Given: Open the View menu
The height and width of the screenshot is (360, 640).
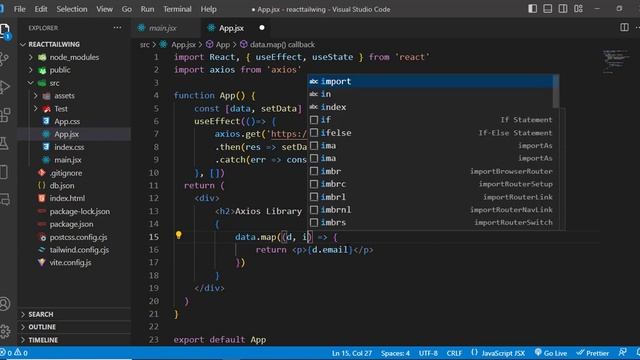Looking at the screenshot, I should (x=104, y=9).
